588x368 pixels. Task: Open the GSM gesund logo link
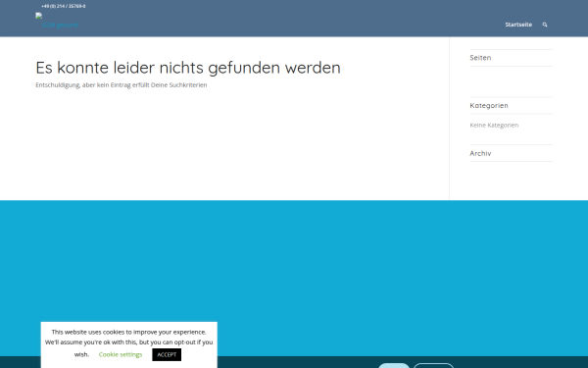coord(57,22)
